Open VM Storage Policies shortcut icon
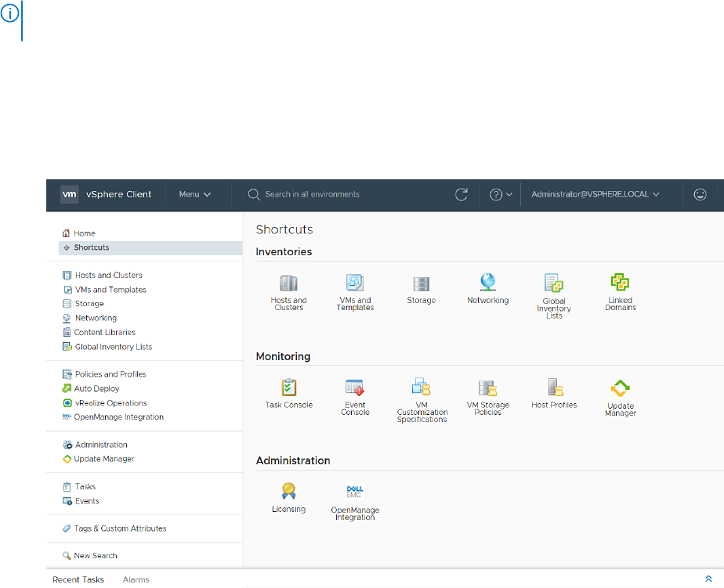Viewport: 724px width, 588px height. 487,388
